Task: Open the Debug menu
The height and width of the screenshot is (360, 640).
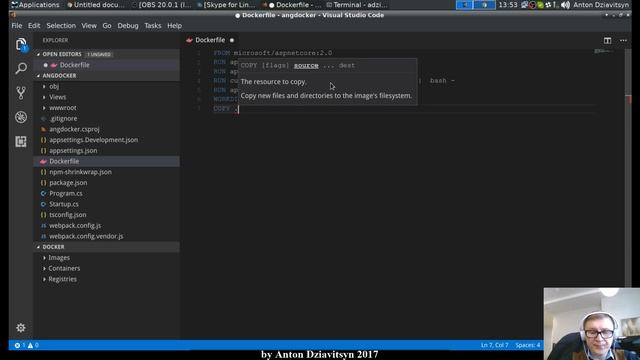Action: [x=128, y=26]
